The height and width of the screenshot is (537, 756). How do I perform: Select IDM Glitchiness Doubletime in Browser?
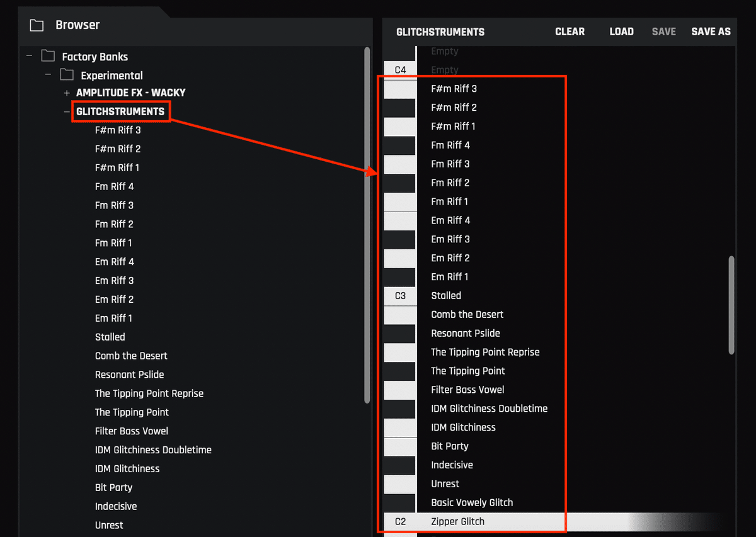153,450
